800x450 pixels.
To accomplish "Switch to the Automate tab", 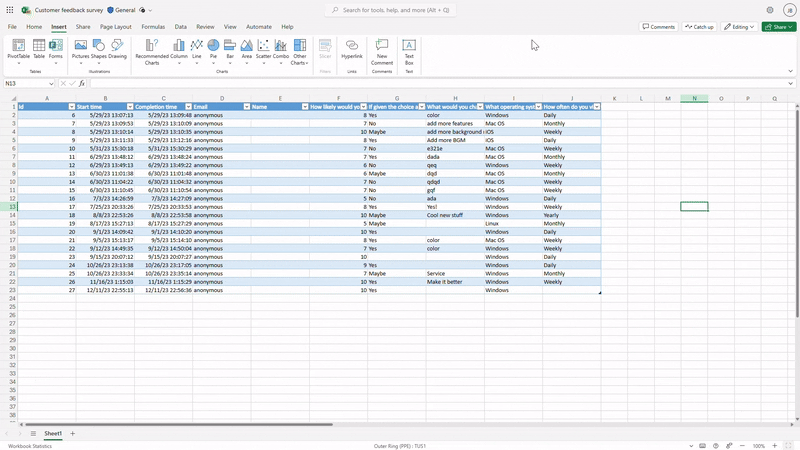I will pos(259,27).
